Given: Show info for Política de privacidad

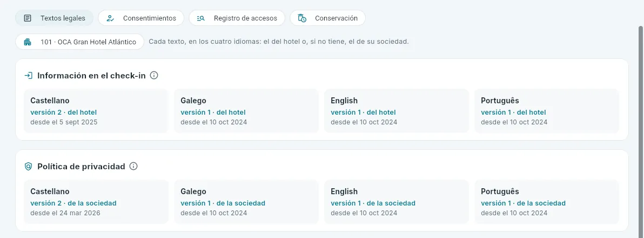Looking at the screenshot, I should click(x=133, y=167).
